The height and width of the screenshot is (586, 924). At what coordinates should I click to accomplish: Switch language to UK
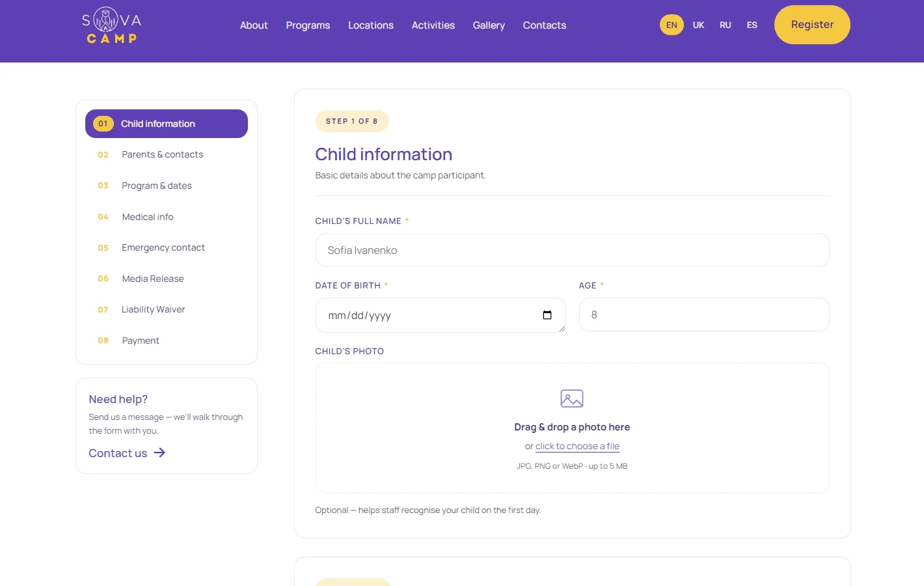pos(698,25)
